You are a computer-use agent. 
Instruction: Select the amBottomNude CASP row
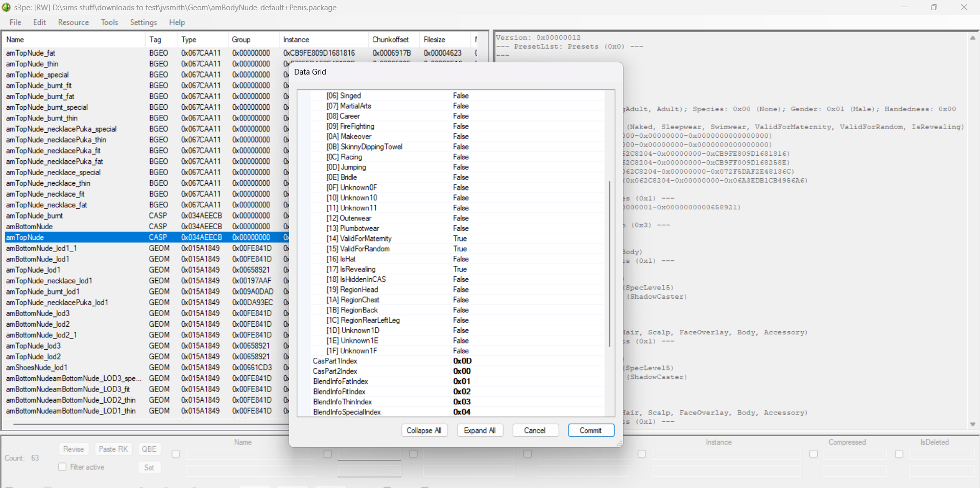pos(147,227)
